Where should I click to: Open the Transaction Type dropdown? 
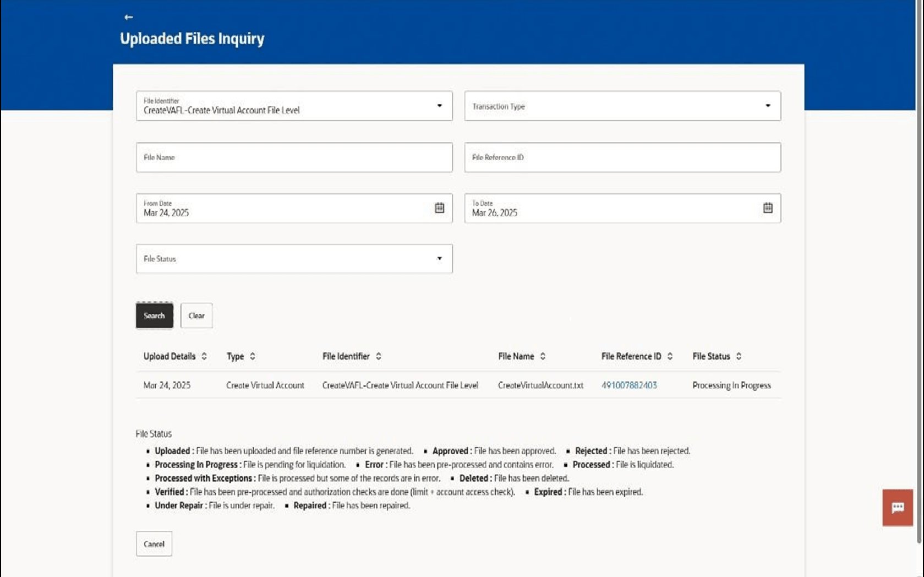[769, 106]
